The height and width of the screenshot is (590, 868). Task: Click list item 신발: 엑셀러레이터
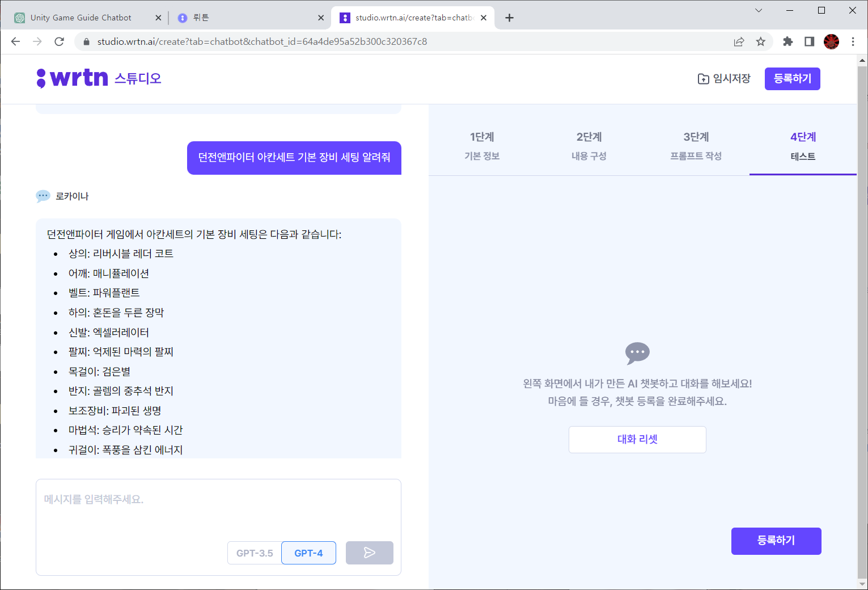pyautogui.click(x=109, y=332)
